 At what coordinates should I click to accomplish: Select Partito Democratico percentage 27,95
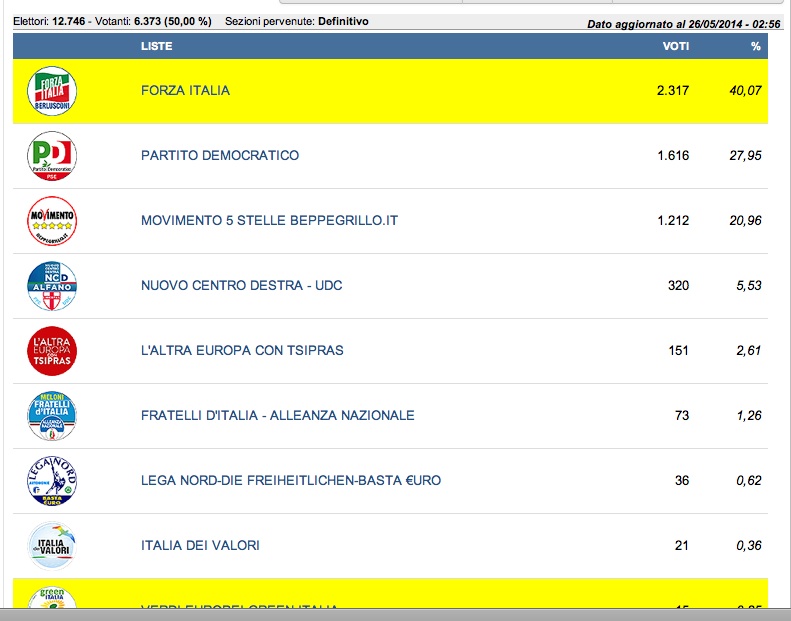[x=745, y=155]
